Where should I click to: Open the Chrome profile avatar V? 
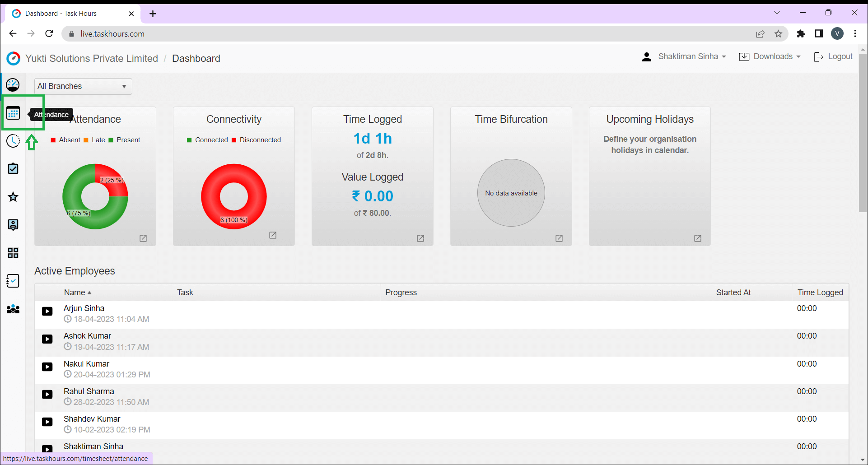pyautogui.click(x=837, y=33)
